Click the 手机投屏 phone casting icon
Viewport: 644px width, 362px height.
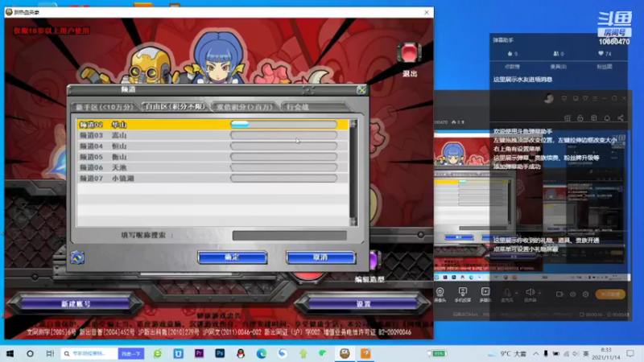coord(463,292)
